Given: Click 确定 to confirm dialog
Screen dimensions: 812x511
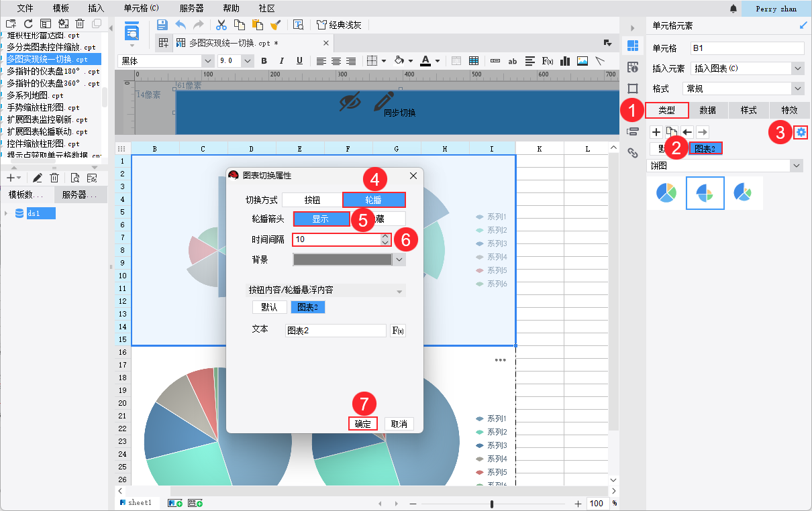Looking at the screenshot, I should pos(363,424).
